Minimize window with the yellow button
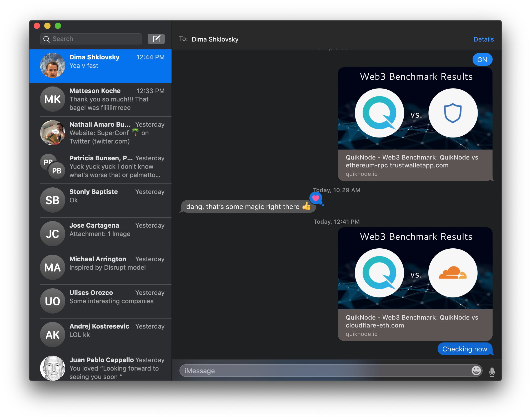The height and width of the screenshot is (420, 531). (47, 26)
